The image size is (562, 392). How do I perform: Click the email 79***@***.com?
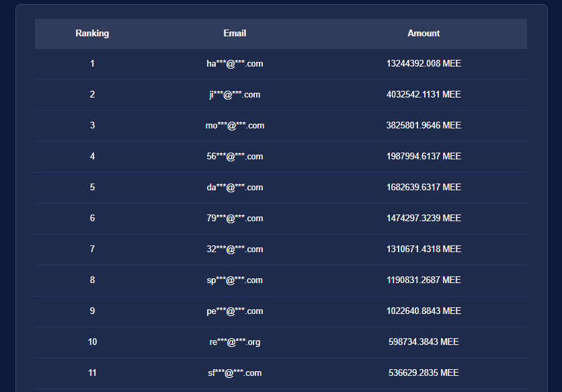[235, 218]
